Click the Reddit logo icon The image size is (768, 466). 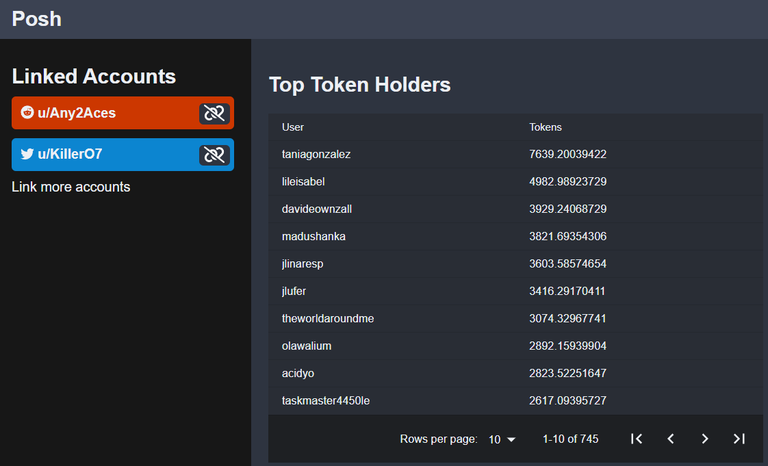pyautogui.click(x=27, y=113)
